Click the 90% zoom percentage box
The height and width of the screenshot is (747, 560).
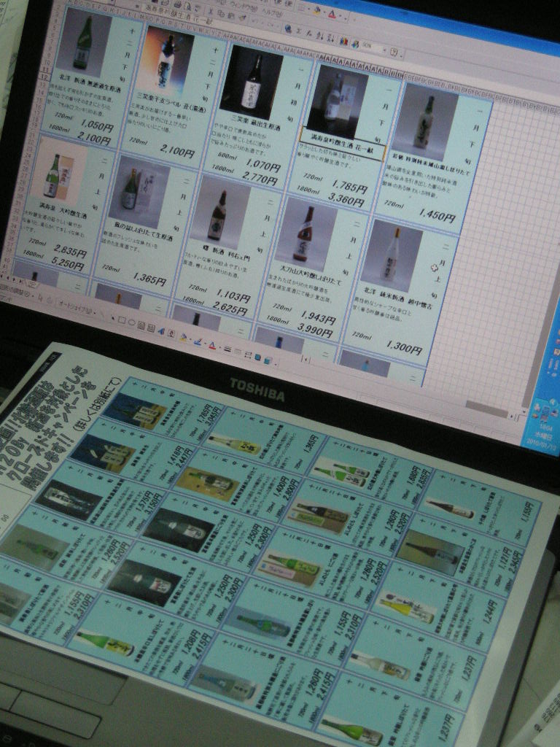373,46
